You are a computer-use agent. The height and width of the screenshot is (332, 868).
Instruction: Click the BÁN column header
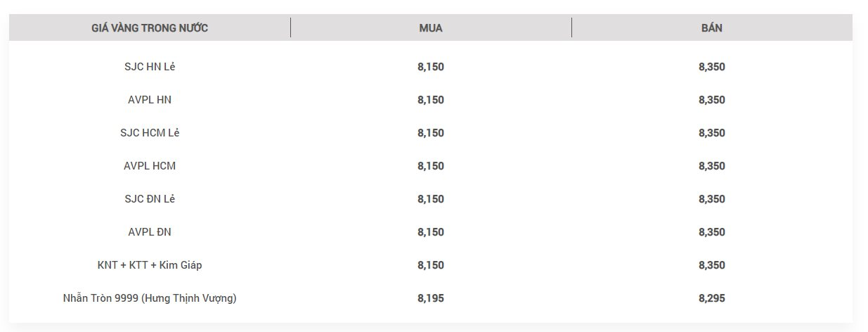(712, 28)
